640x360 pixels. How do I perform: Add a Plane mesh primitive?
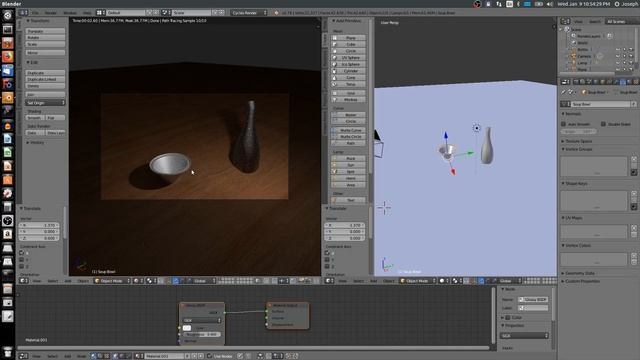coord(348,38)
